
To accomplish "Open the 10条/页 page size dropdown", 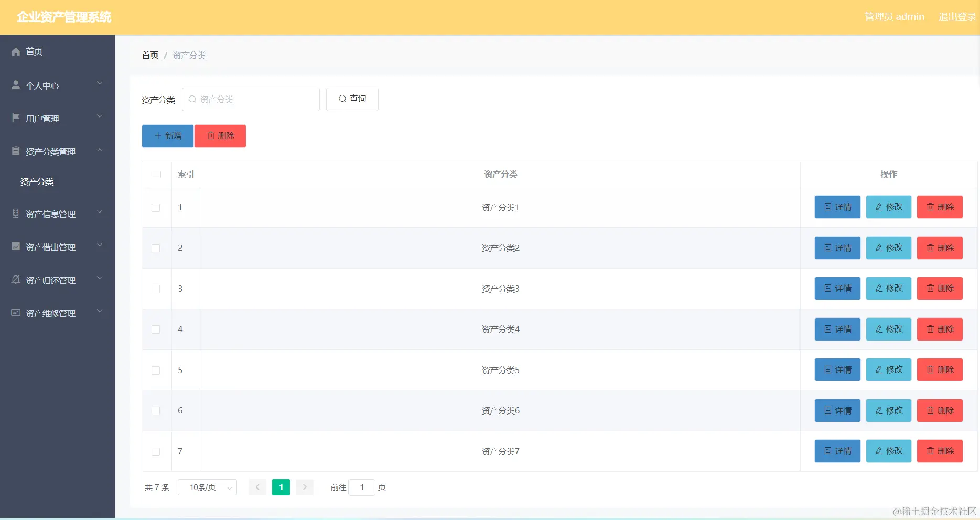I will (x=207, y=487).
